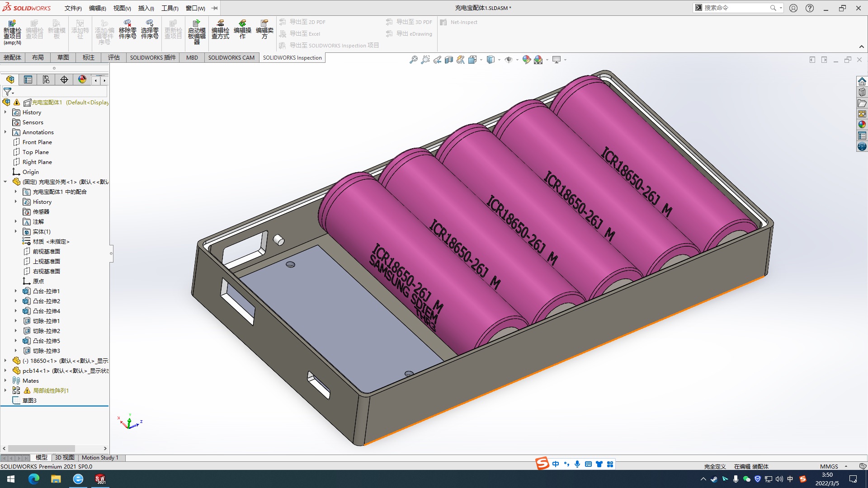This screenshot has width=868, height=488.
Task: Open DimXpertManager tab icon
Action: click(64, 80)
